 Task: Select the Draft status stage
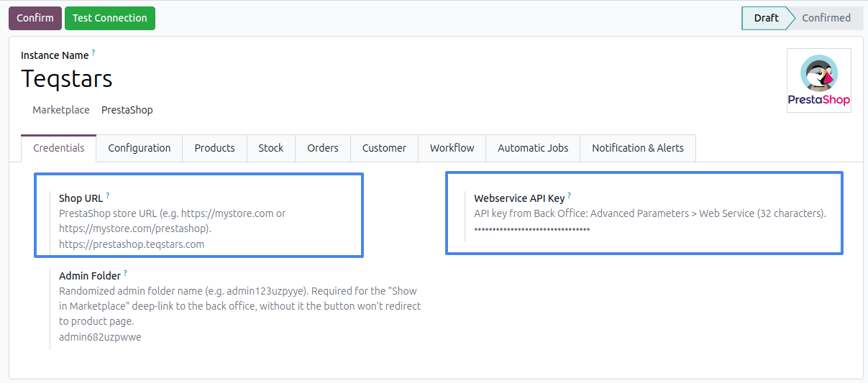766,18
